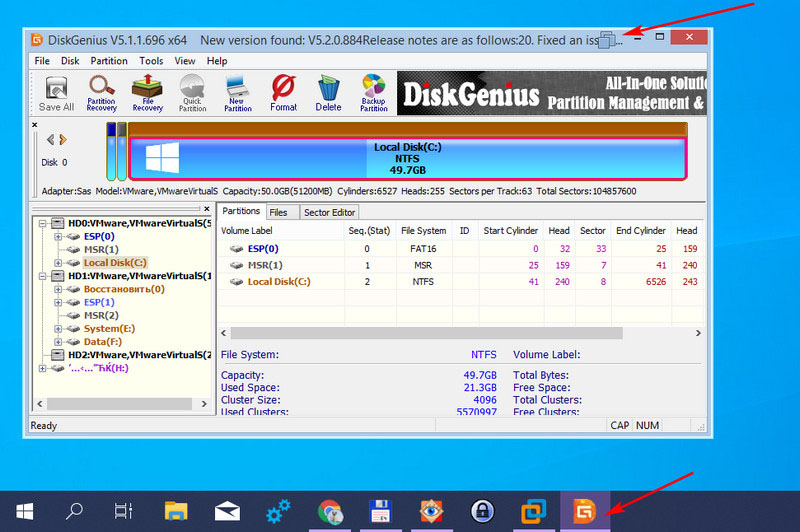Screen dimensions: 800x532
Task: Open the Partition menu
Action: pos(109,61)
